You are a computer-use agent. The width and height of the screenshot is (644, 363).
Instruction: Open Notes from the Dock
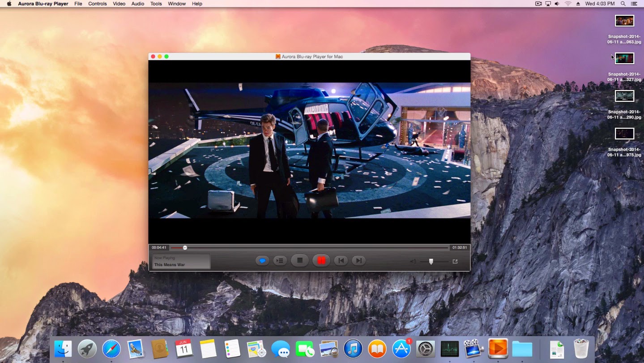tap(208, 349)
